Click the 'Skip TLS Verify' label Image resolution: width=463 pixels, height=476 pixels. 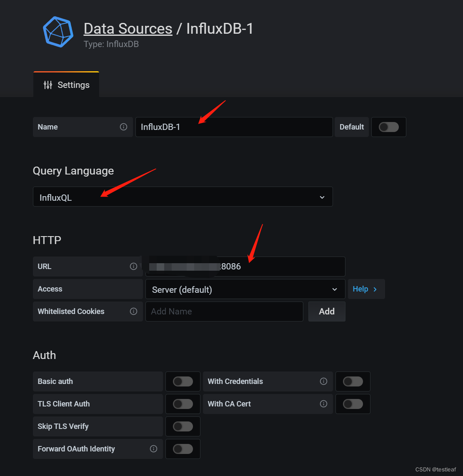63,426
